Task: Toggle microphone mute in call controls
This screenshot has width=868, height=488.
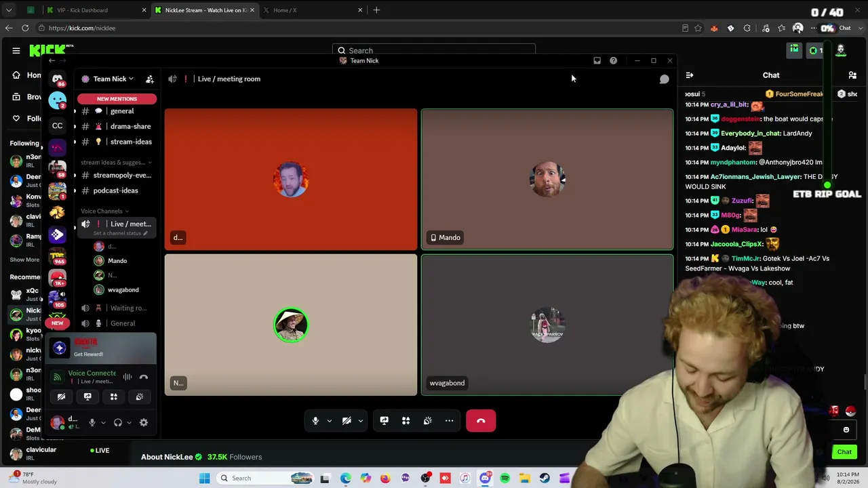Action: 315,421
